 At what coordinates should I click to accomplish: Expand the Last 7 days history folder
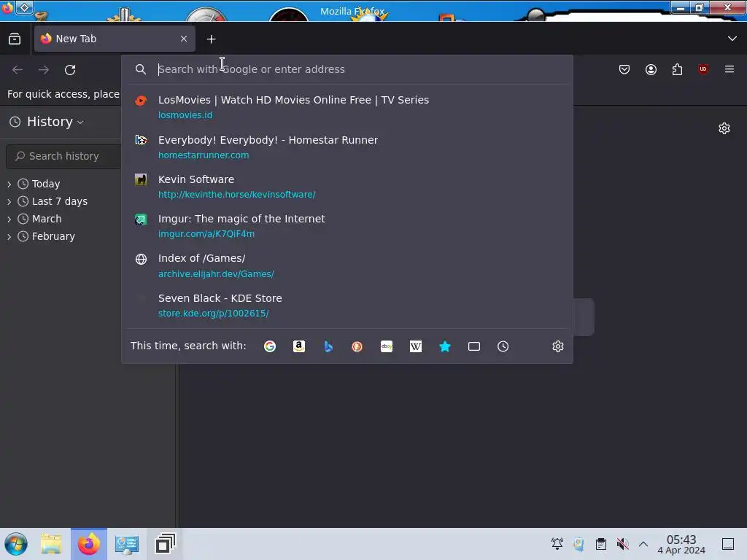pos(9,201)
